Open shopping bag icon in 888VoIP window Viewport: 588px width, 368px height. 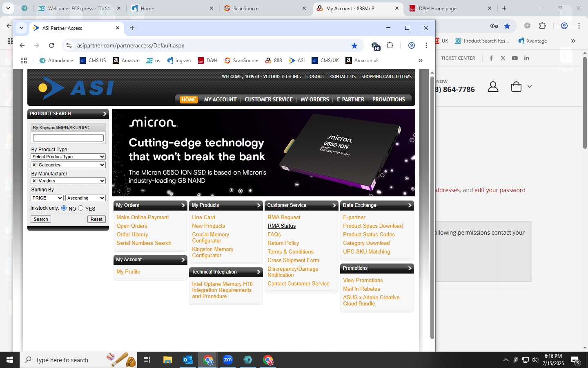pyautogui.click(x=516, y=87)
